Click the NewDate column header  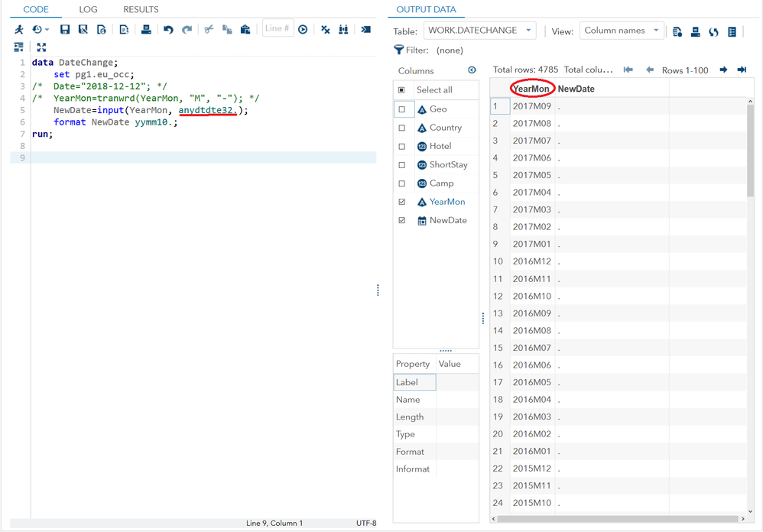[576, 89]
